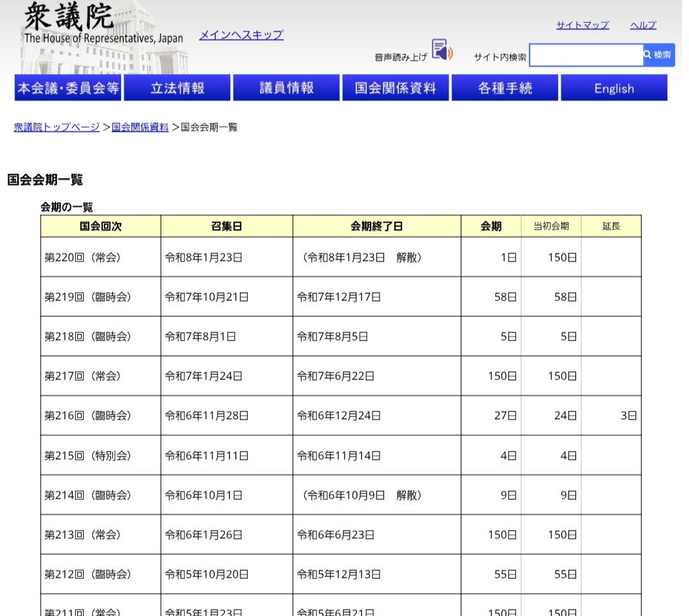
Task: Go to the 各種手続 menu
Action: (x=505, y=88)
